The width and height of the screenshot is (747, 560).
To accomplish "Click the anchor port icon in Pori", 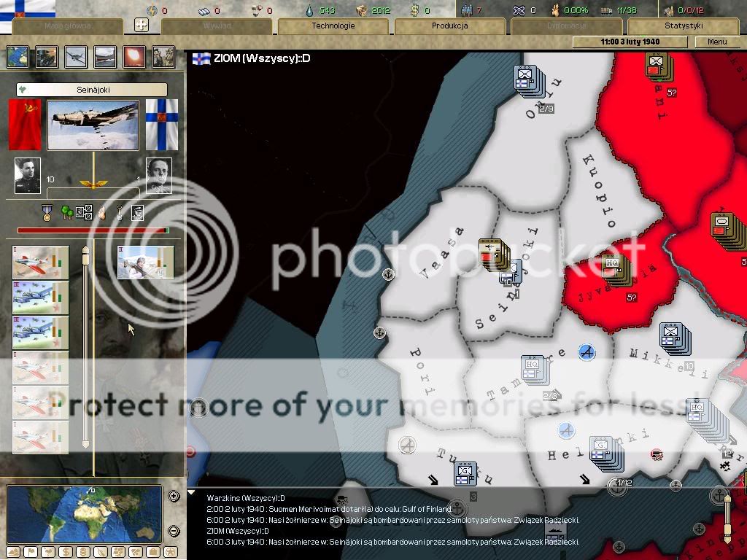I will 379,332.
